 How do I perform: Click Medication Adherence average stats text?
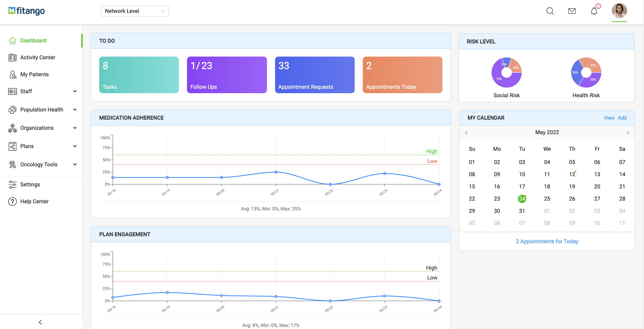271,209
